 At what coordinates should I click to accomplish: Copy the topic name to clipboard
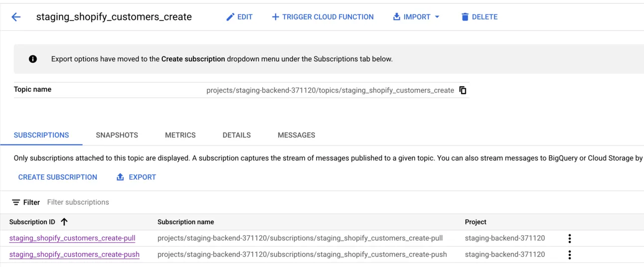(463, 90)
